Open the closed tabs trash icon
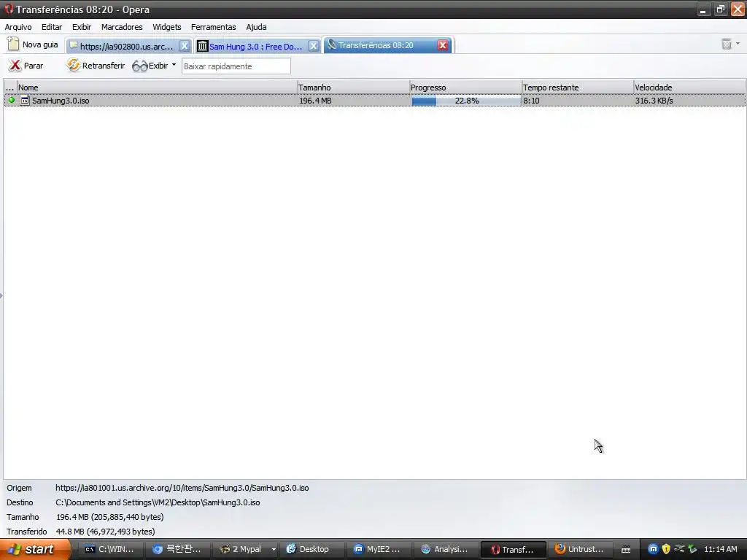The image size is (747, 560). coord(729,44)
